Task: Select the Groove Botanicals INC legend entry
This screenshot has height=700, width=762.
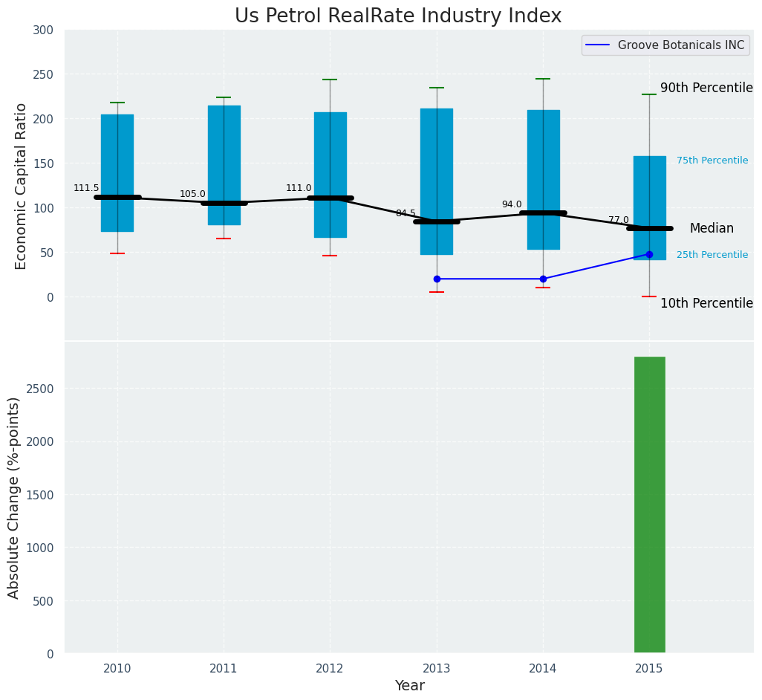Action: (680, 45)
